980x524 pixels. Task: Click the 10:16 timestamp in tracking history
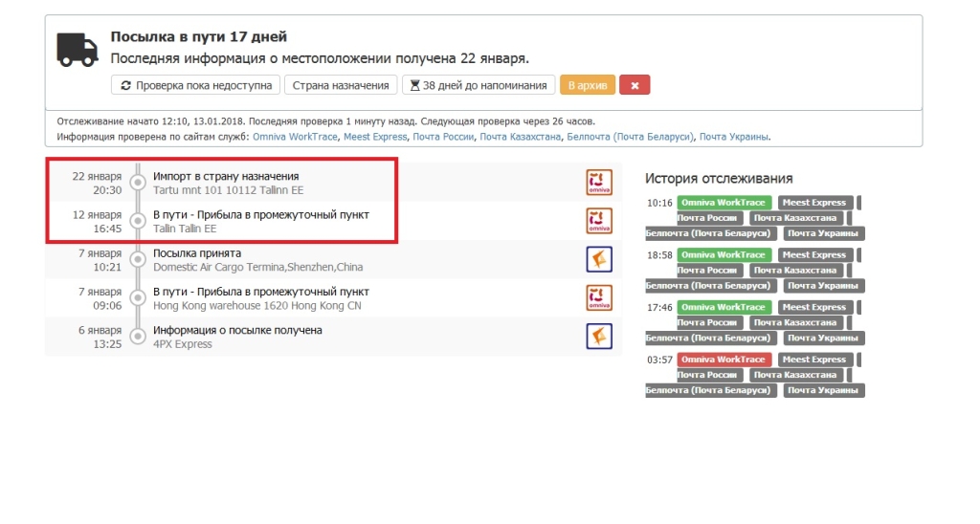pyautogui.click(x=659, y=203)
